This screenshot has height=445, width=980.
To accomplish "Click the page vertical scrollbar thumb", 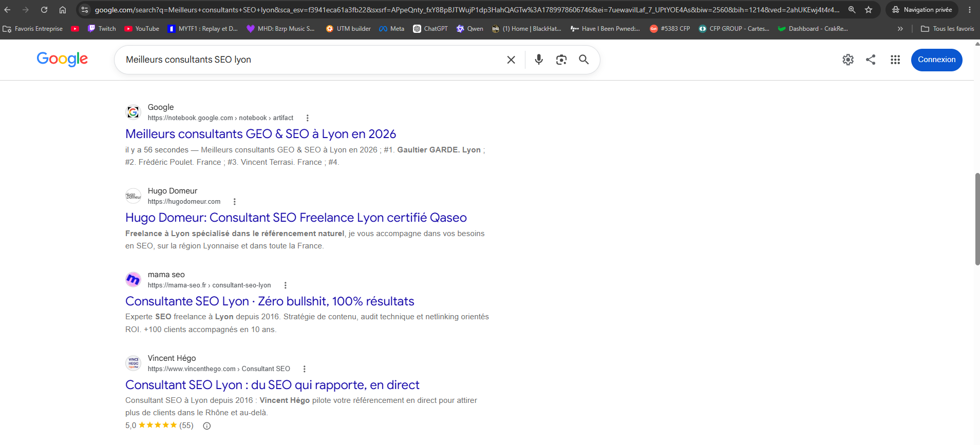I will point(977,219).
